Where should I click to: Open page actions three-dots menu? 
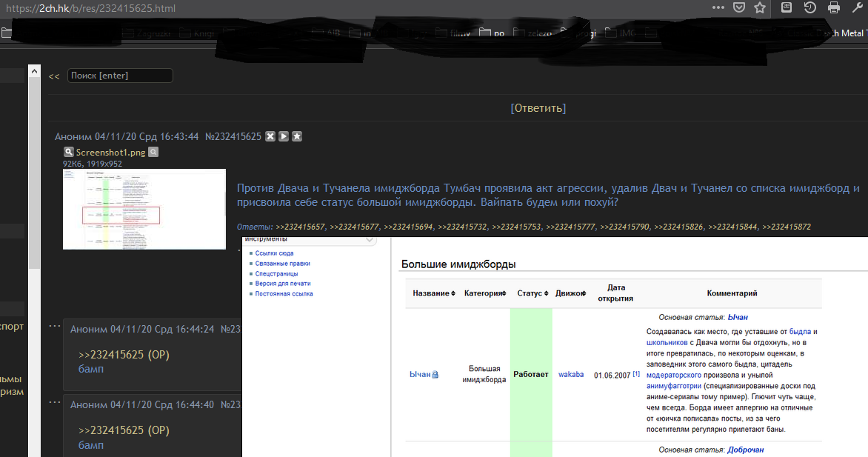tap(718, 8)
